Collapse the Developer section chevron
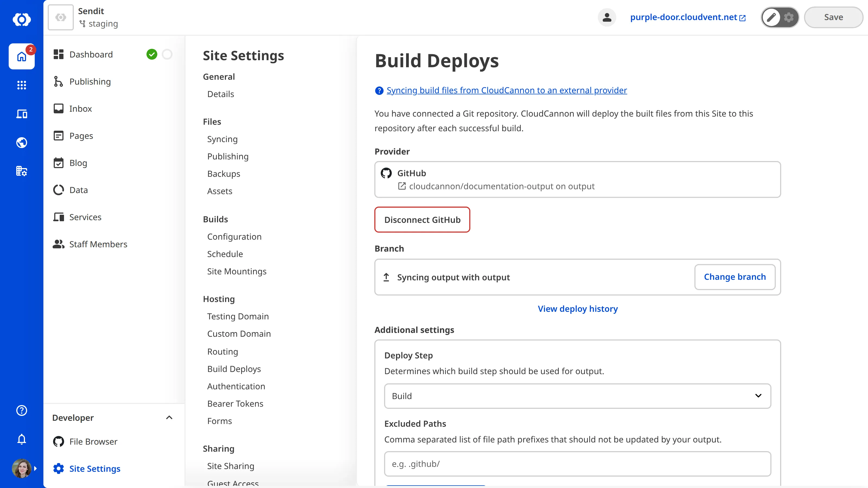Screen dimensions: 868x488 (x=169, y=418)
